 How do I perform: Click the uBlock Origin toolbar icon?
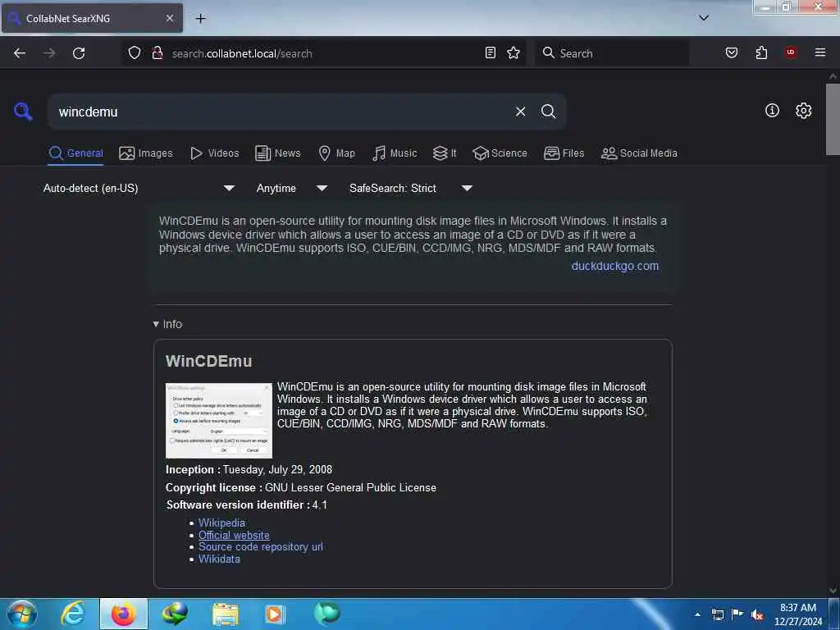tap(791, 52)
